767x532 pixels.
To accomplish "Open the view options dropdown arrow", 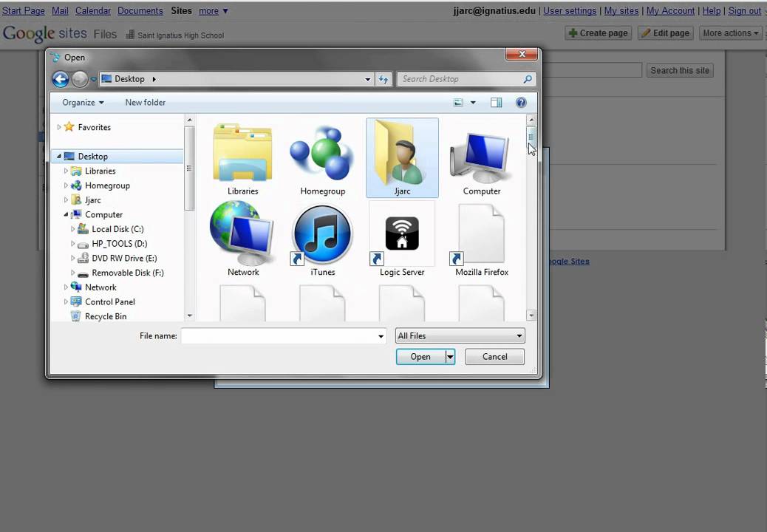I will point(473,103).
